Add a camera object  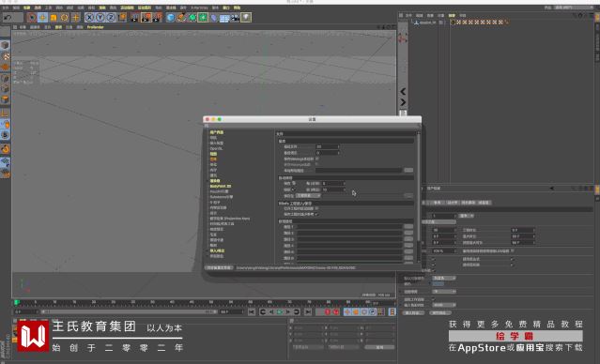coord(235,18)
